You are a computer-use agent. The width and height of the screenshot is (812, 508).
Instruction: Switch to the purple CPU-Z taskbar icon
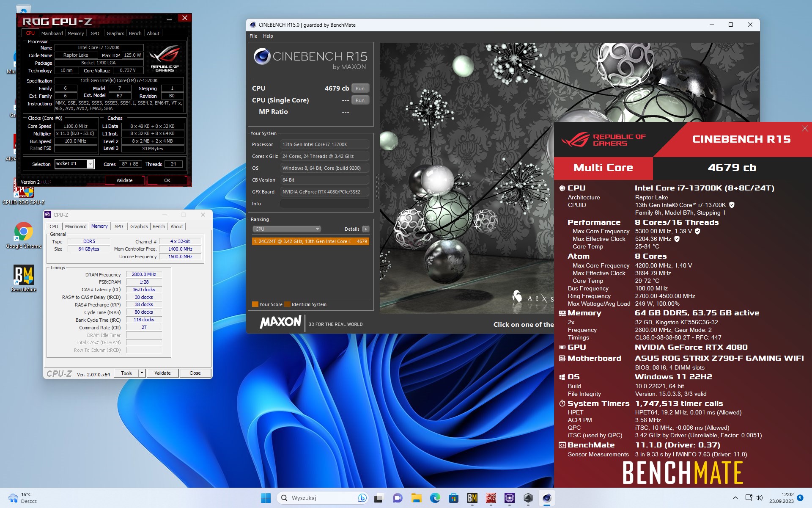[x=510, y=498]
